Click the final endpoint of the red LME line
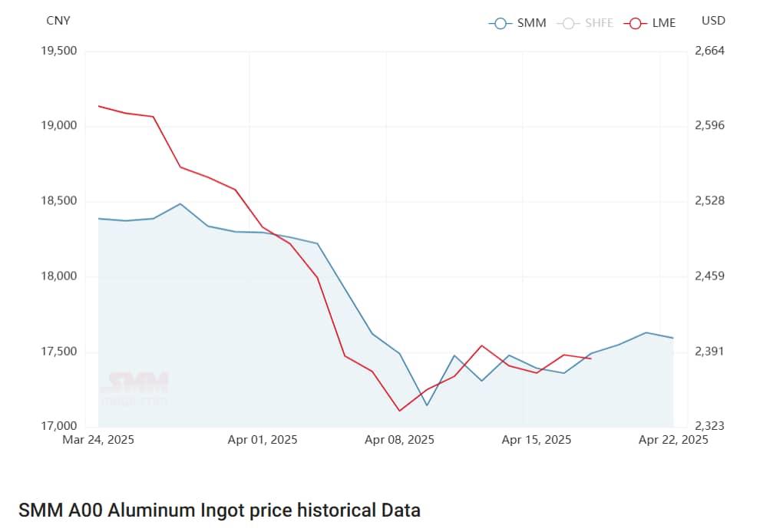 [590, 359]
